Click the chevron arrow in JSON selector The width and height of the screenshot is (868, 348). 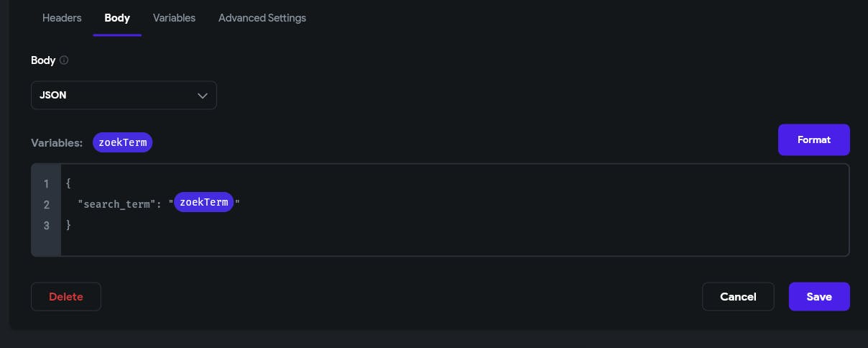(x=203, y=95)
